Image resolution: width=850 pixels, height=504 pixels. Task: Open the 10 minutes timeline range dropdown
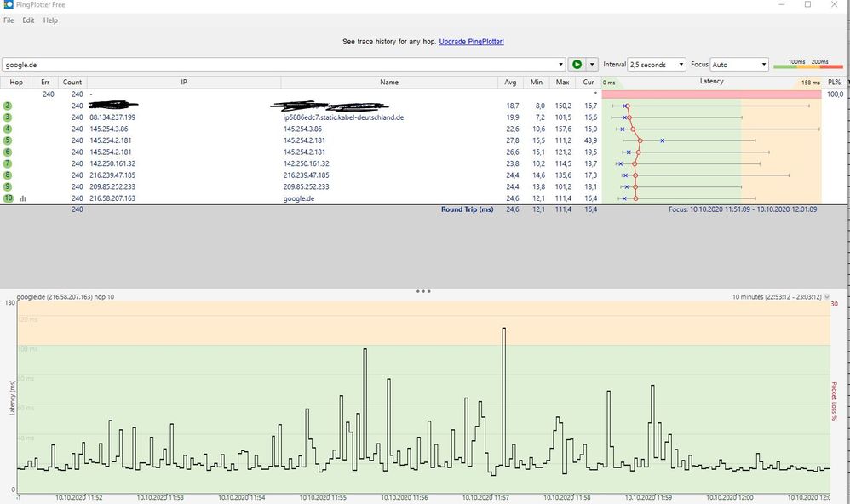(827, 297)
